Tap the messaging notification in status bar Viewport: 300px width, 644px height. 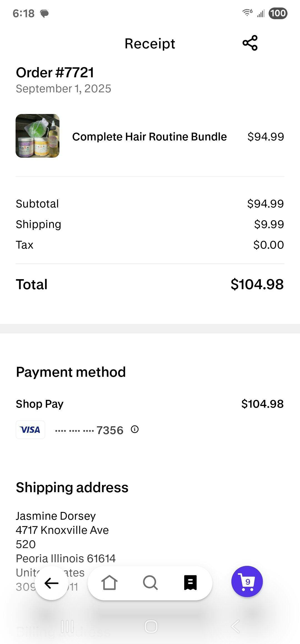44,14
